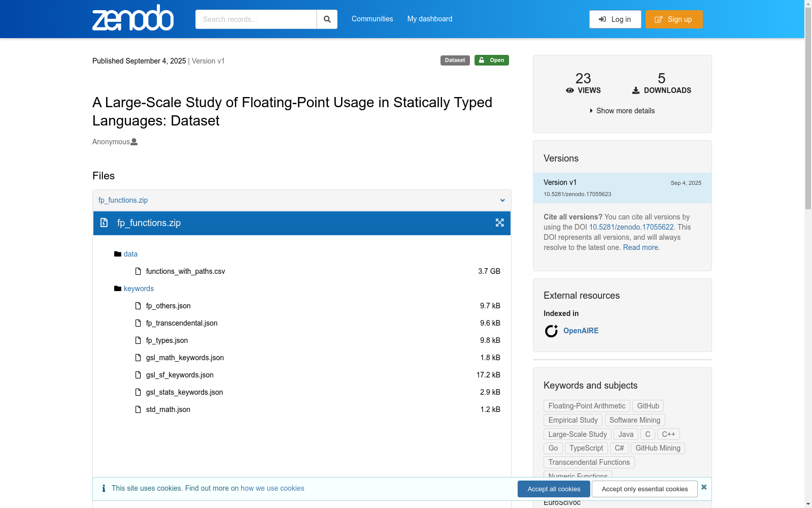Click the scrollbar down arrow
Screen dimensions: 812x508
coord(808,504)
